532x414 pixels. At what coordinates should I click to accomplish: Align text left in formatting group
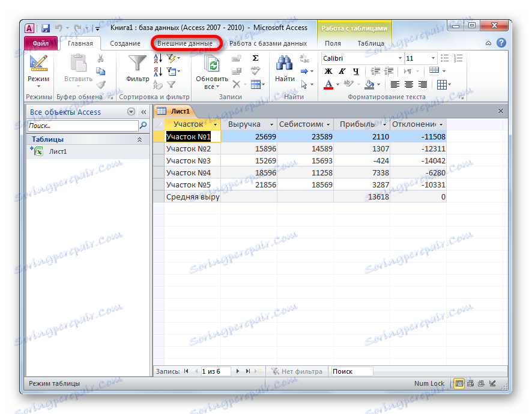pyautogui.click(x=395, y=84)
